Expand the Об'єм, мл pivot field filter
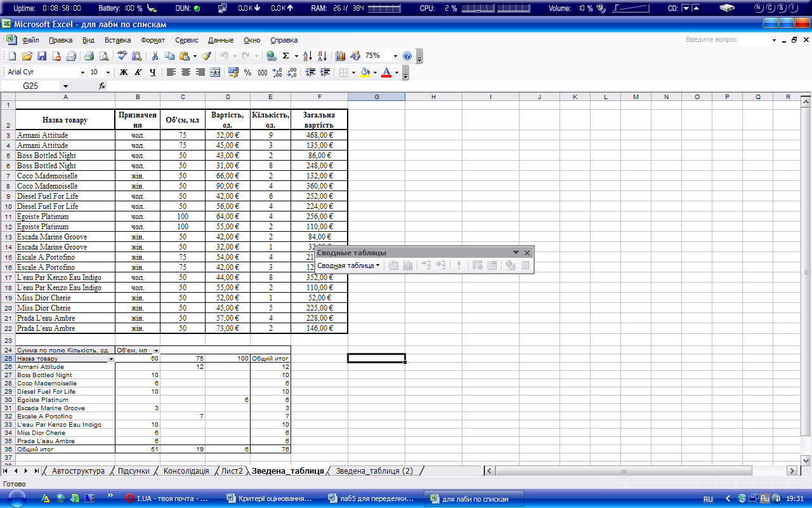The width and height of the screenshot is (812, 508). pyautogui.click(x=157, y=351)
